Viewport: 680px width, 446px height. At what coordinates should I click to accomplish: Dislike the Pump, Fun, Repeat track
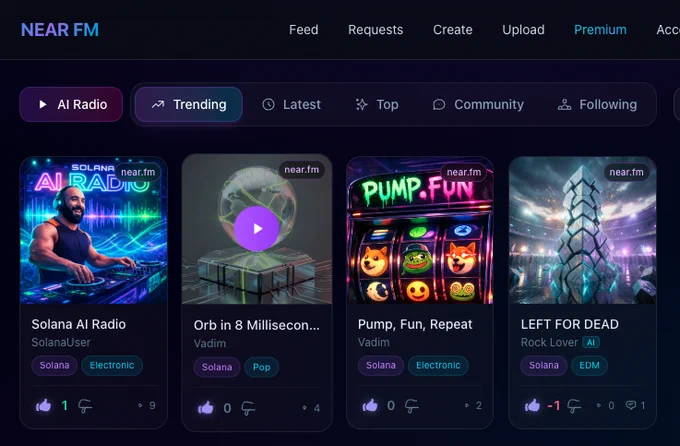(x=412, y=406)
